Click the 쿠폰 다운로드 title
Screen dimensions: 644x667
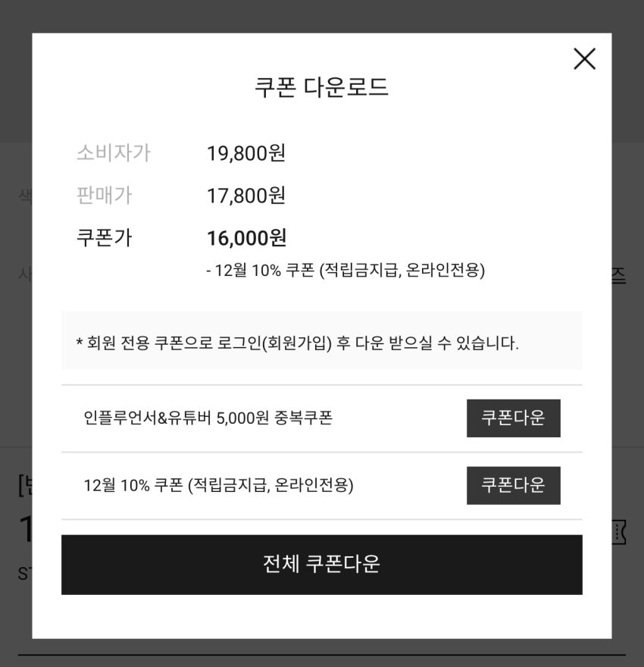(x=321, y=88)
